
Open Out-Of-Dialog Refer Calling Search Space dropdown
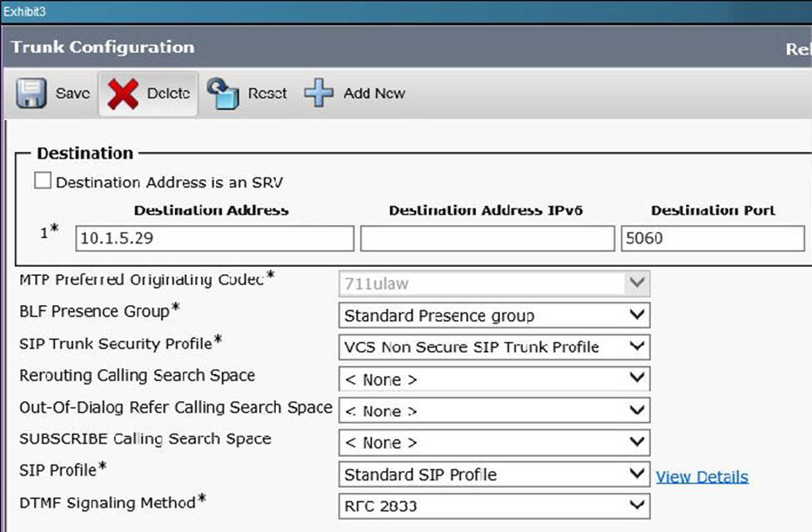point(494,411)
